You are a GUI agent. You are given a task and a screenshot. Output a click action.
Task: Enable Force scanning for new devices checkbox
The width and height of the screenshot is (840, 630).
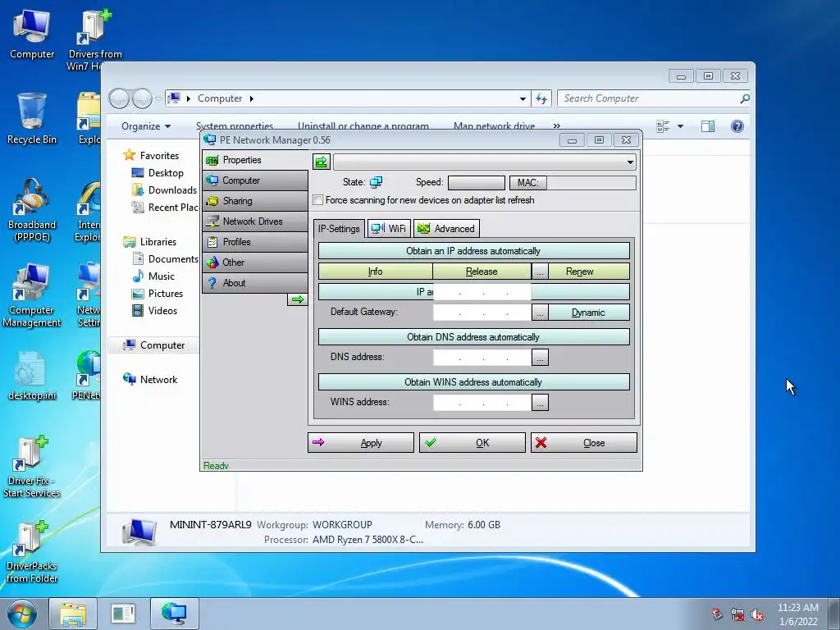[318, 200]
